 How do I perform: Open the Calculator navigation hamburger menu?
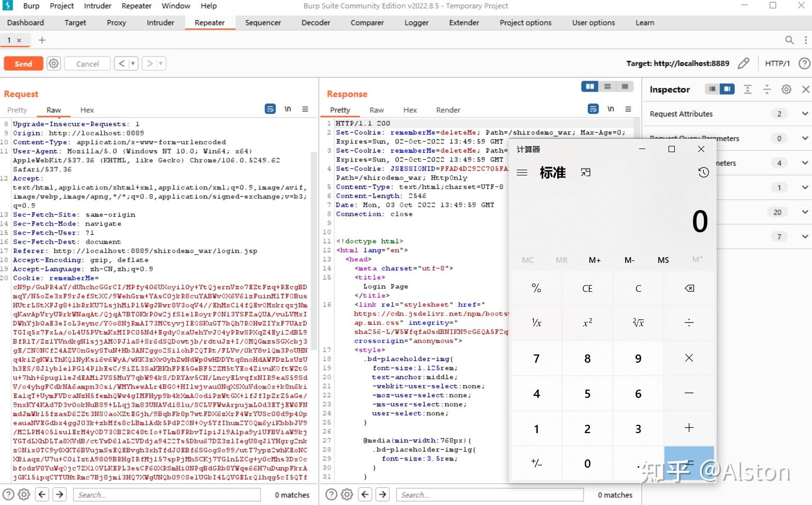[x=522, y=173]
